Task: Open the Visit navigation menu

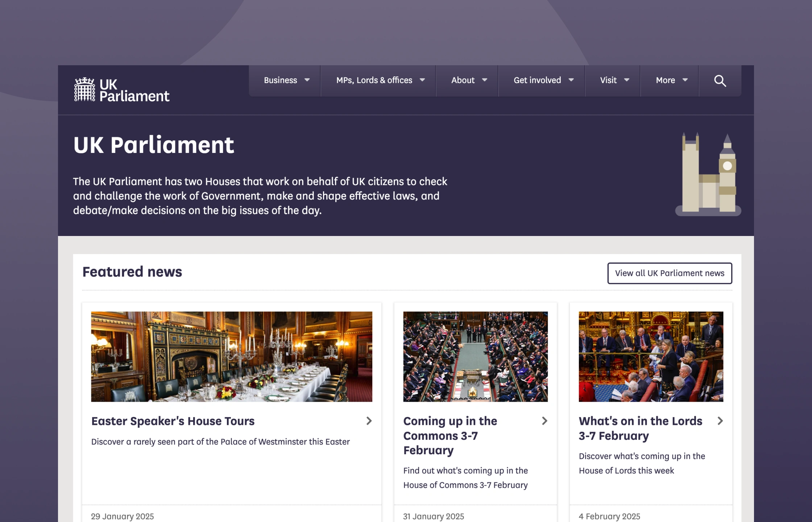Action: point(613,80)
